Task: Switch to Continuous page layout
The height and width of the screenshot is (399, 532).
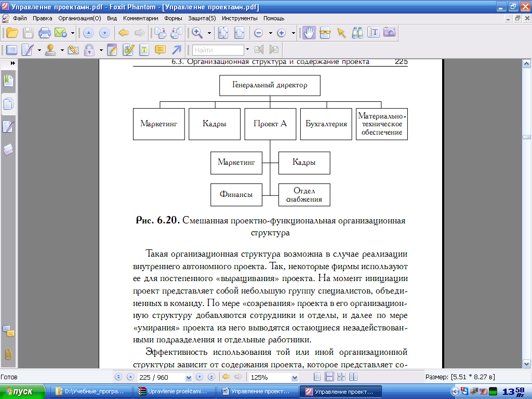Action: coord(329,377)
